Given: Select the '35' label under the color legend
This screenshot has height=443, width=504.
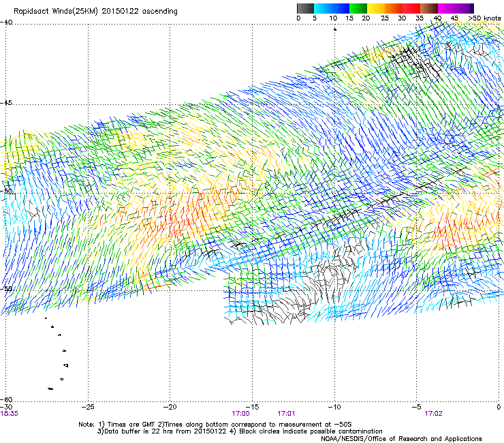Looking at the screenshot, I should pos(420,18).
